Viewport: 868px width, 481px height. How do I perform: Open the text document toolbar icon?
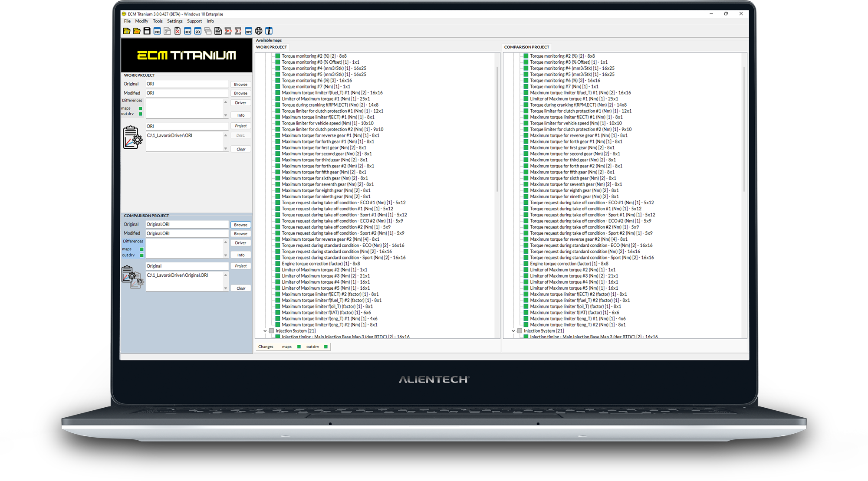click(x=218, y=31)
